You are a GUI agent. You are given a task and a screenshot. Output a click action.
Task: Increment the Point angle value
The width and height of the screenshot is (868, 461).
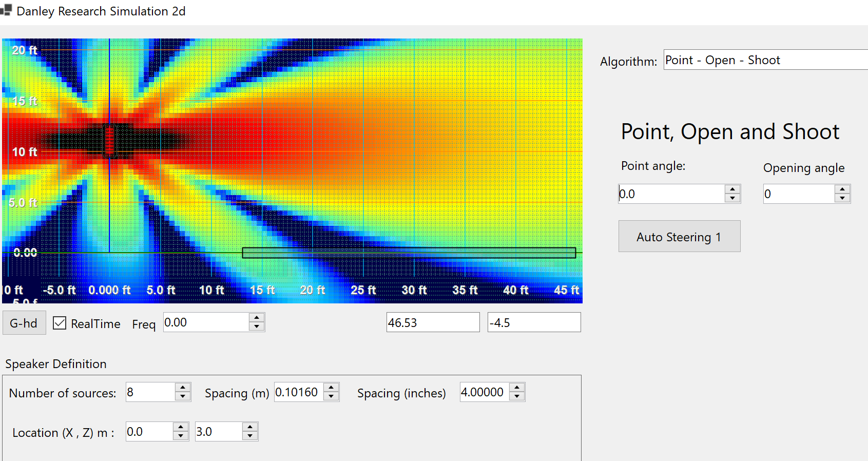pyautogui.click(x=732, y=189)
